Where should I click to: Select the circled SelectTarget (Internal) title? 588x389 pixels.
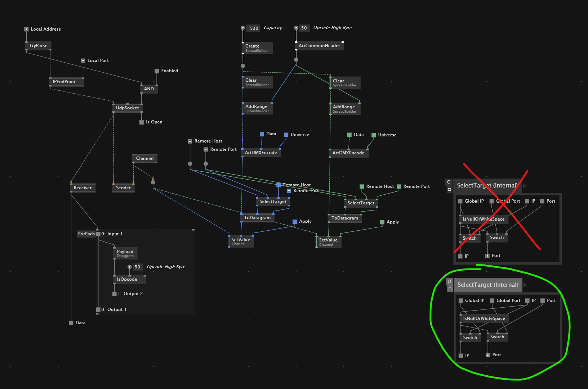pyautogui.click(x=488, y=285)
